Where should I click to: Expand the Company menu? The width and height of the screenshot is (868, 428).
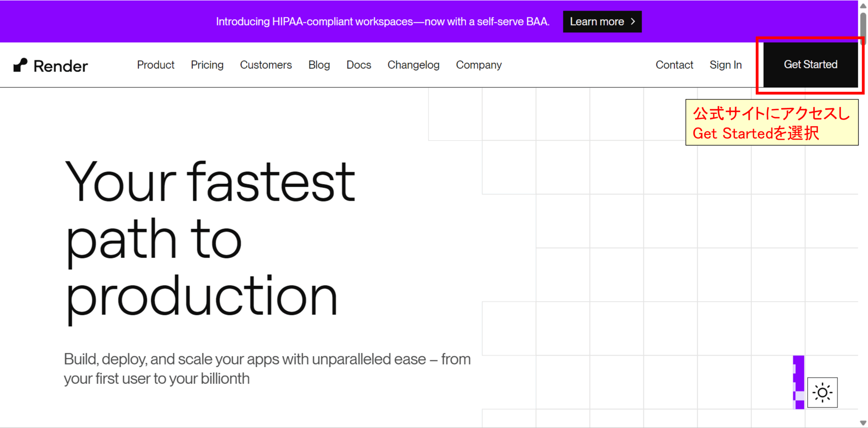479,65
